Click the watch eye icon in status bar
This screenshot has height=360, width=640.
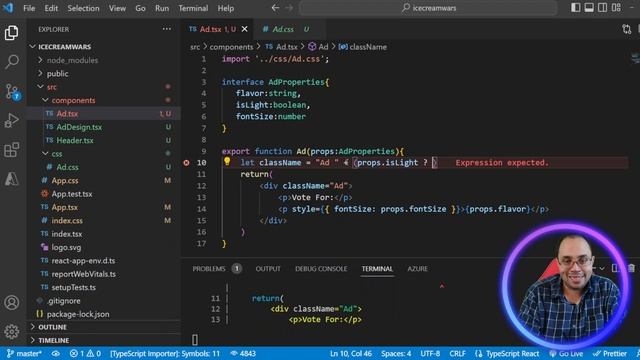(56, 353)
